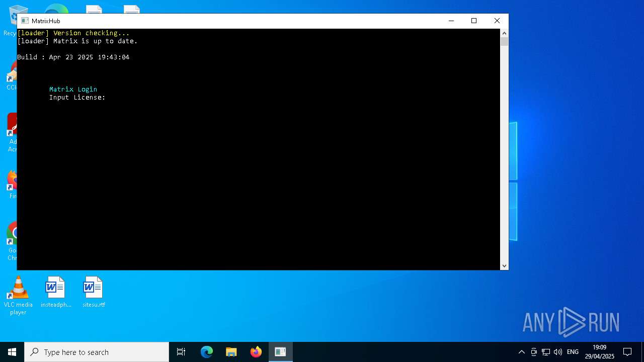
Task: Open the notification center icon
Action: coord(627,352)
